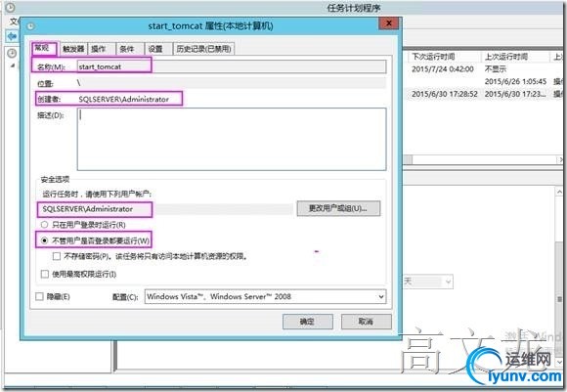This screenshot has width=567, height=392.
Task: Click the 取消 button
Action: (366, 321)
